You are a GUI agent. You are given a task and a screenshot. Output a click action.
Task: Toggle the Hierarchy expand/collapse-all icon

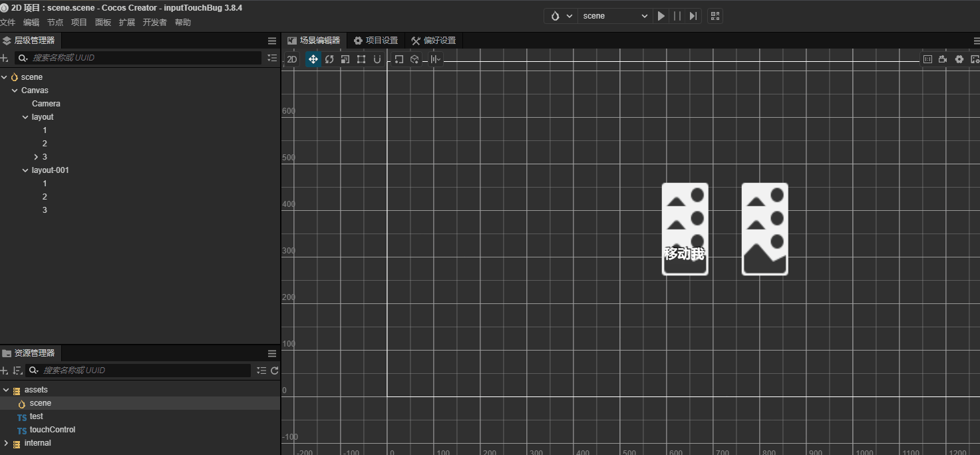[272, 58]
